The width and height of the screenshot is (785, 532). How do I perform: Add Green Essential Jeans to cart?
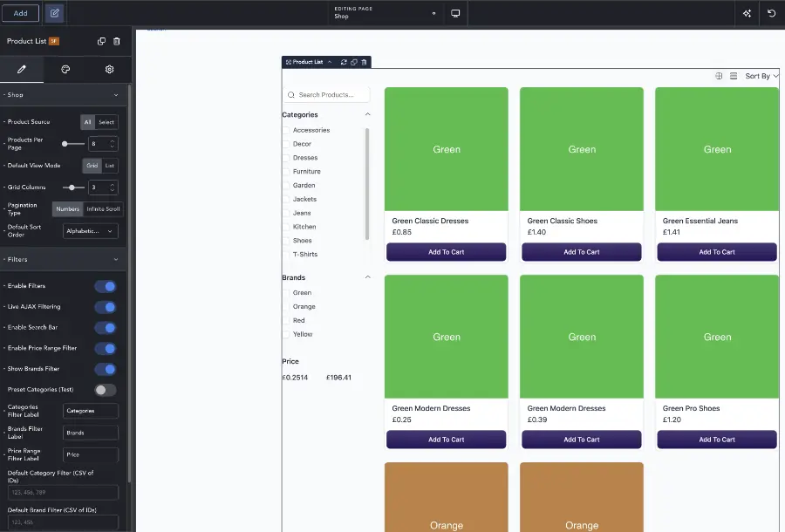[x=717, y=252]
